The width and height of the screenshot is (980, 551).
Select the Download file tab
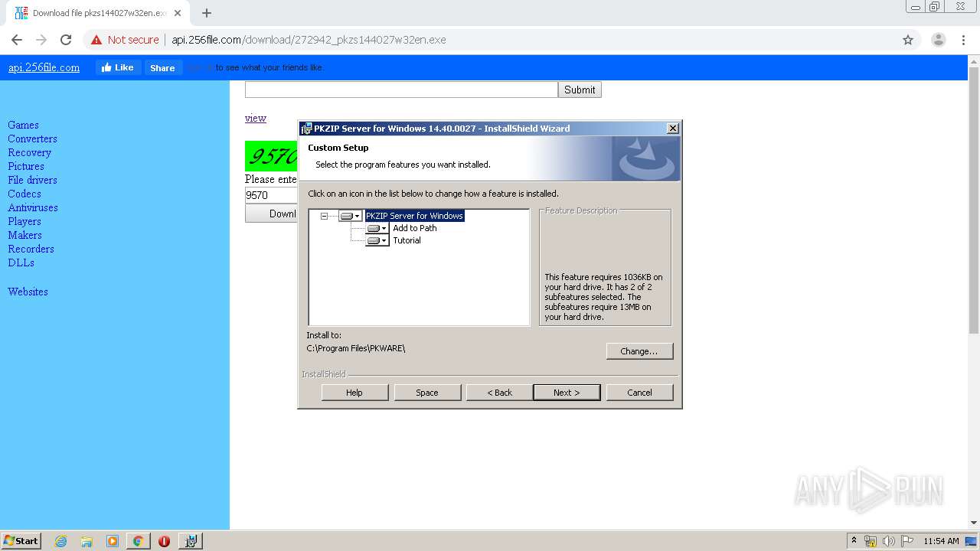pyautogui.click(x=100, y=13)
